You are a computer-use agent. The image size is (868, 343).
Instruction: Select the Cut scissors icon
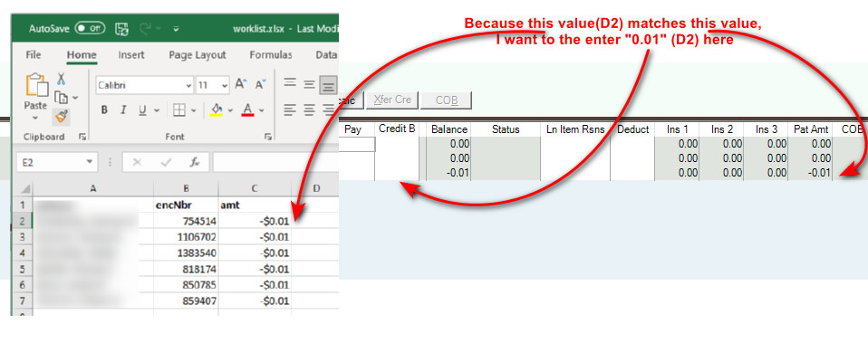[62, 79]
